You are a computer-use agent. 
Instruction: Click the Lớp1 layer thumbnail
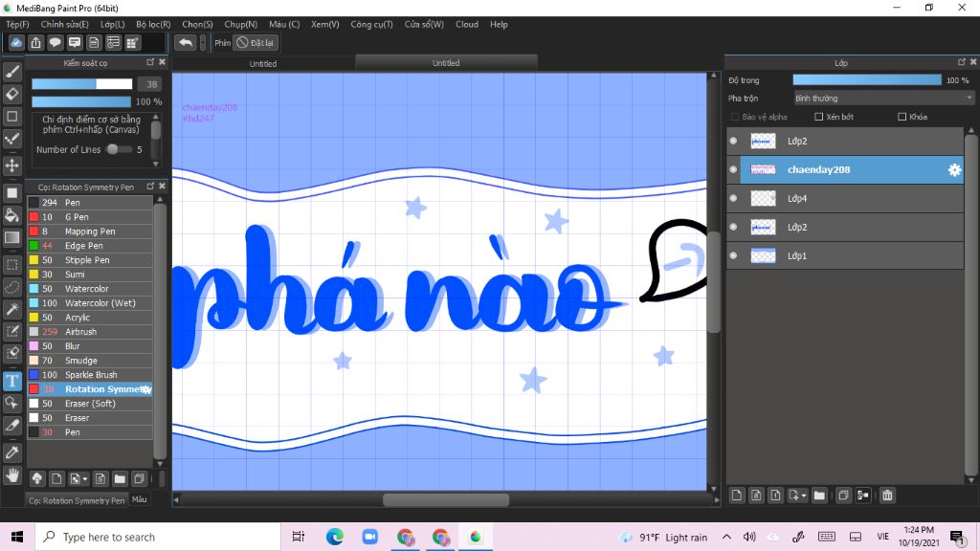763,255
